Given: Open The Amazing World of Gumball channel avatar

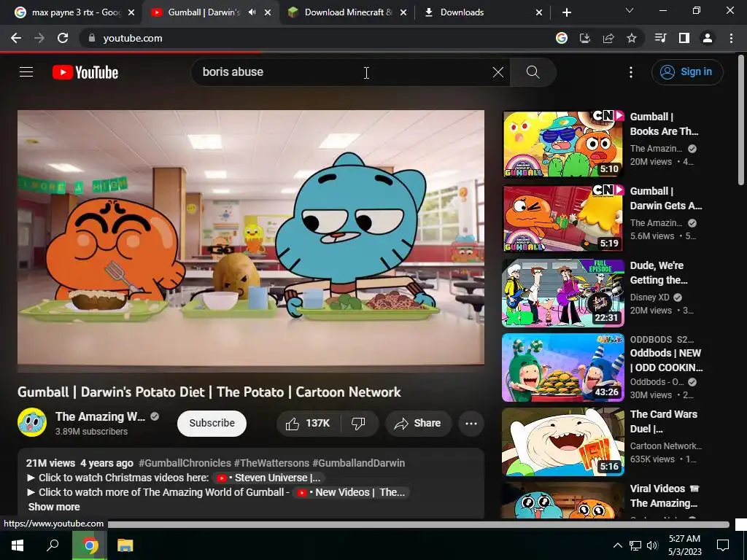Looking at the screenshot, I should [x=32, y=422].
